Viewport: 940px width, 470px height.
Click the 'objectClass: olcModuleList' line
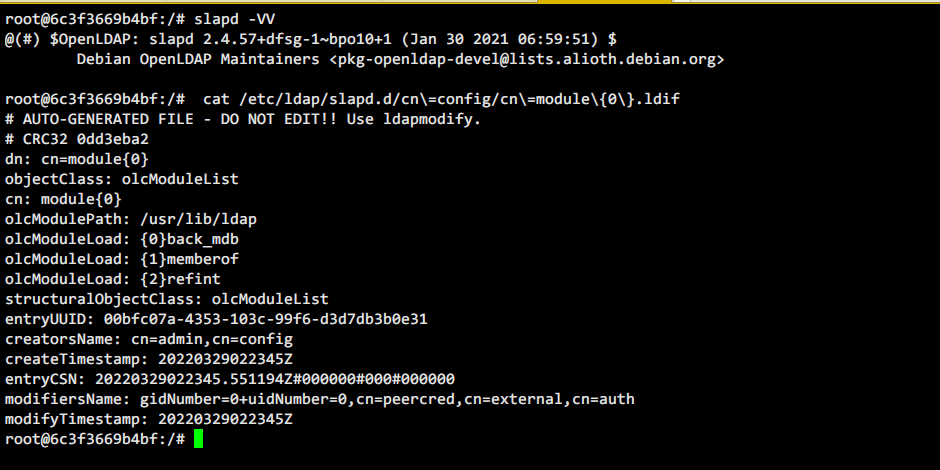(x=122, y=179)
